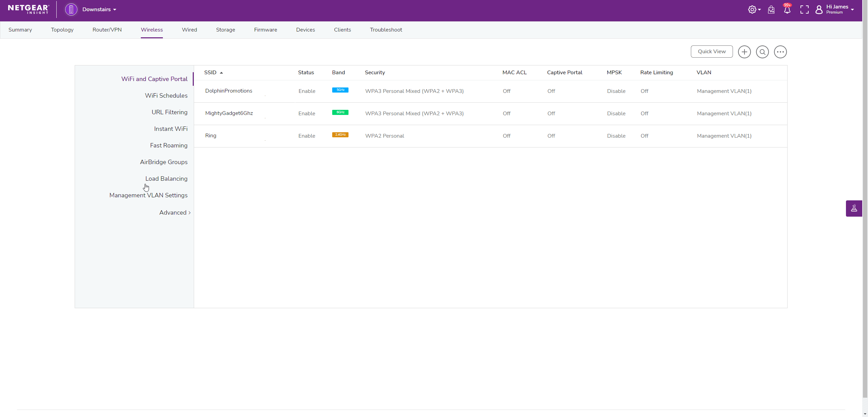Open the three-dot more options menu

780,52
